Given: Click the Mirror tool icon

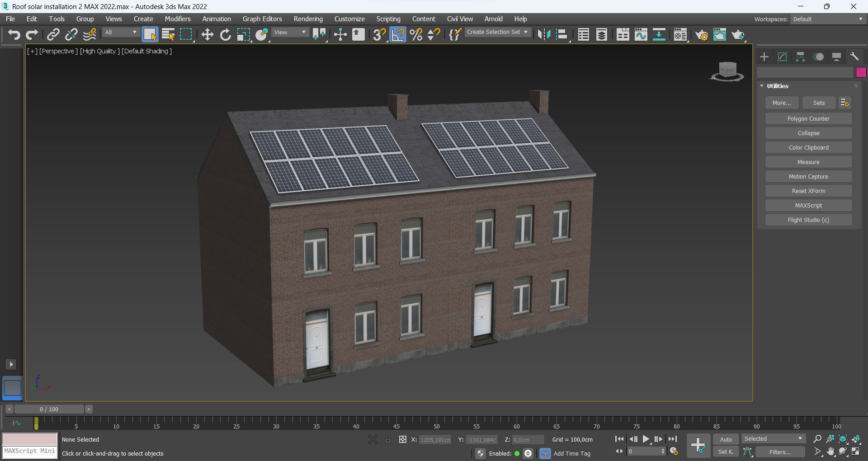Looking at the screenshot, I should point(544,34).
